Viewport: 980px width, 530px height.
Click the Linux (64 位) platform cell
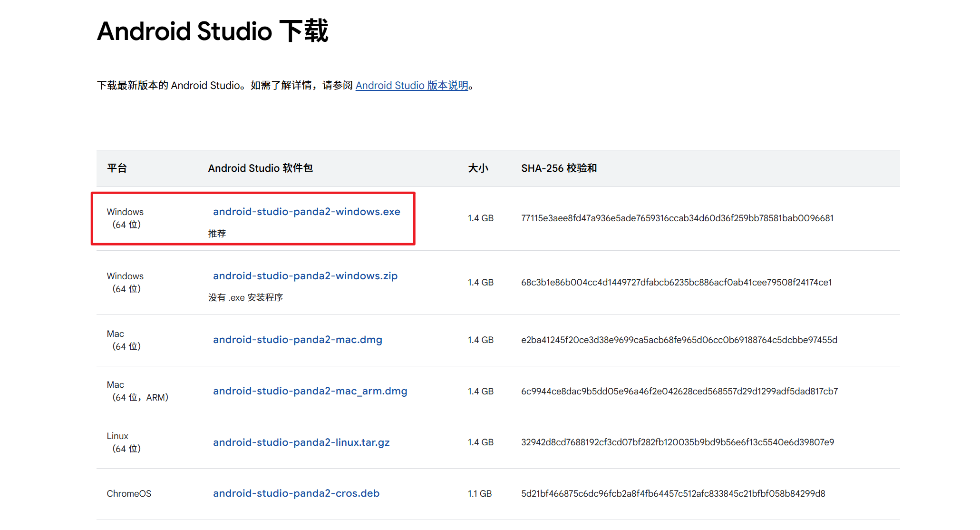pyautogui.click(x=123, y=442)
